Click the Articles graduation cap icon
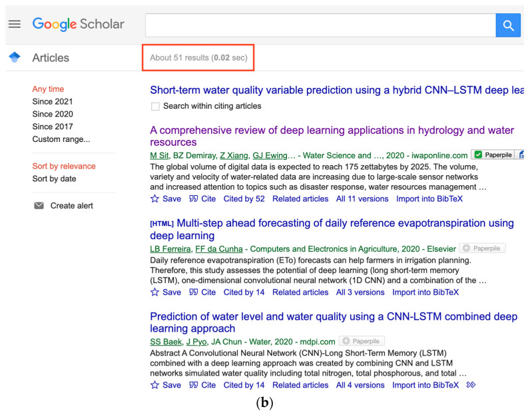This screenshot has width=532, height=415. 15,58
